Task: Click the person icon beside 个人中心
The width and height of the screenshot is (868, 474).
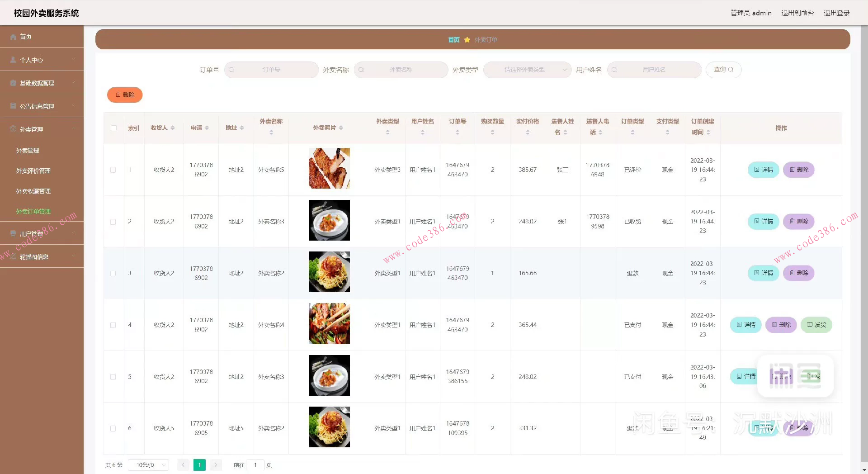Action: pyautogui.click(x=13, y=60)
